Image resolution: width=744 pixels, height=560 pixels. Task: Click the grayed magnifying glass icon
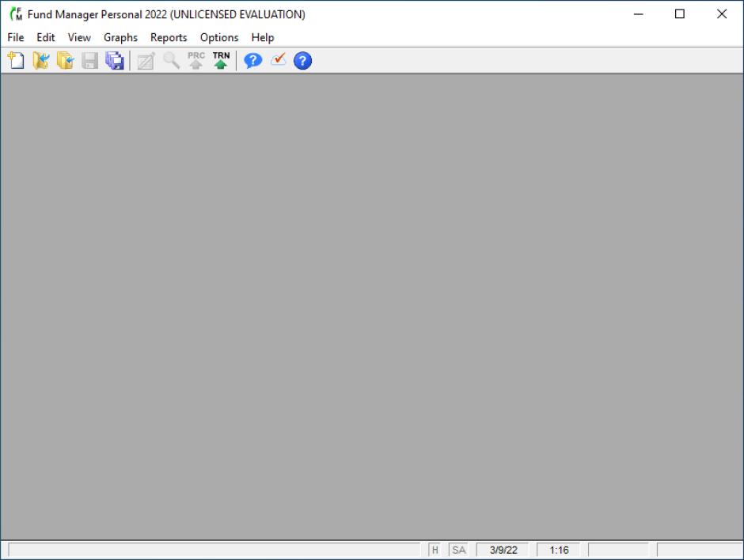tap(171, 61)
